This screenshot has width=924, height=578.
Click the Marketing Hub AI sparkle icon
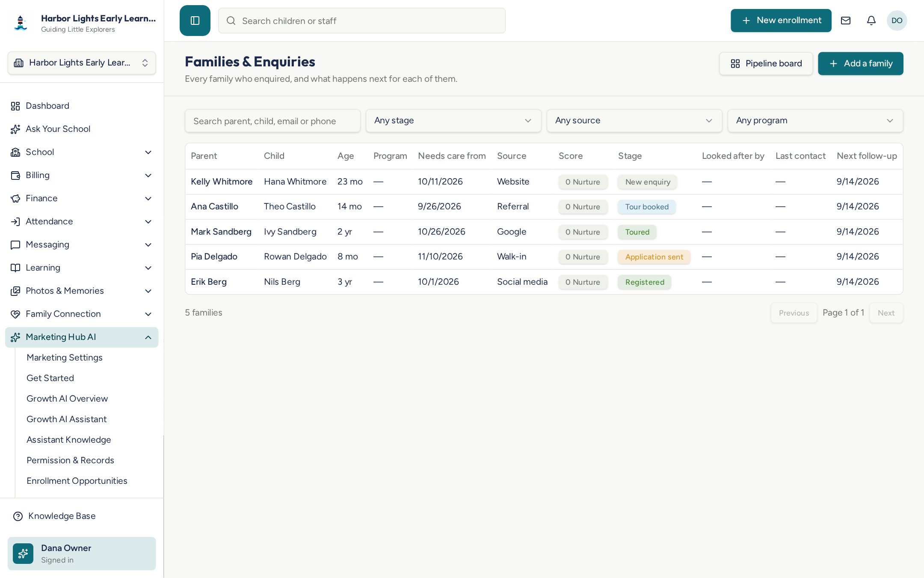pyautogui.click(x=15, y=337)
